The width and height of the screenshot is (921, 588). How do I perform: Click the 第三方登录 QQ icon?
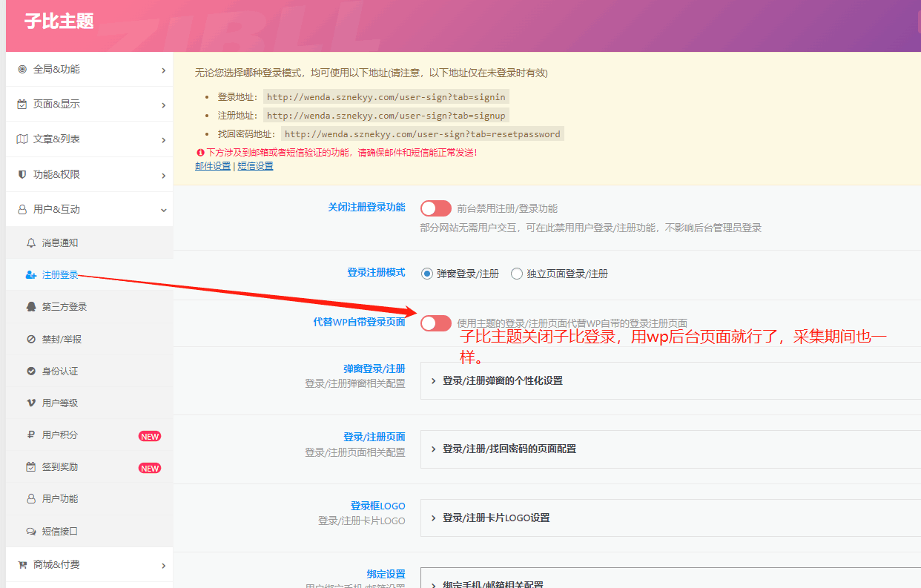click(31, 307)
